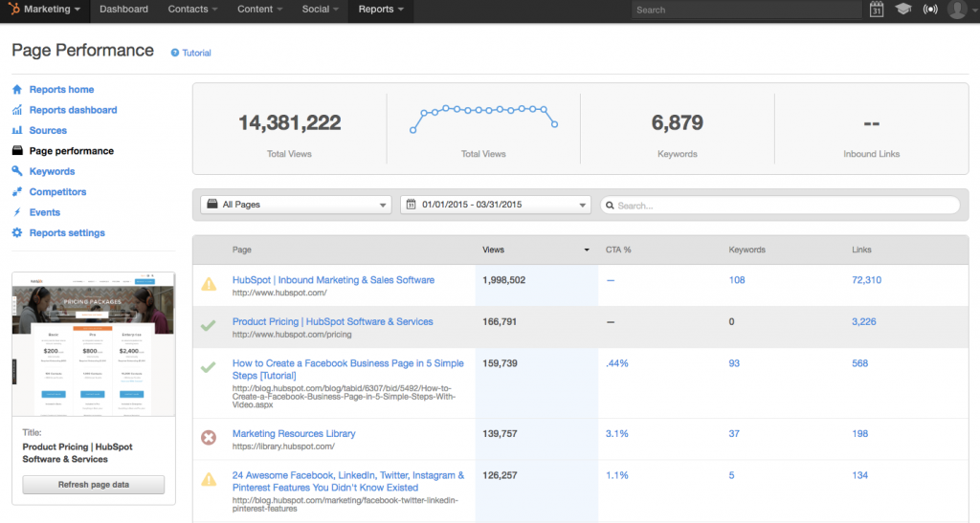Click the 6,879 Keywords figure
The width and height of the screenshot is (980, 523).
click(x=677, y=122)
